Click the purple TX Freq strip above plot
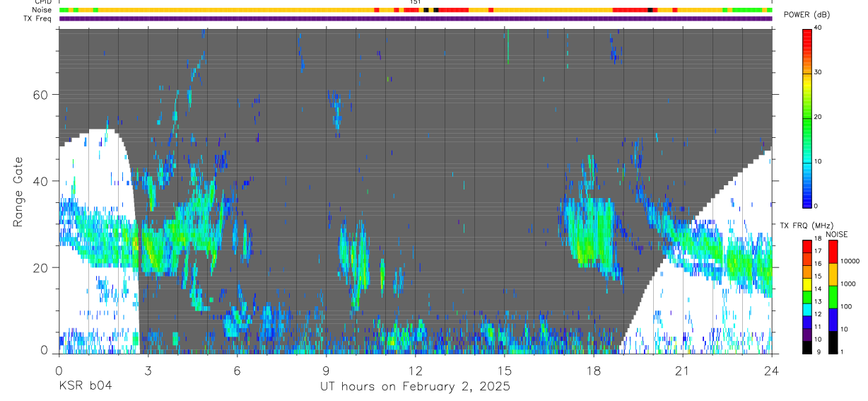 click(x=416, y=18)
